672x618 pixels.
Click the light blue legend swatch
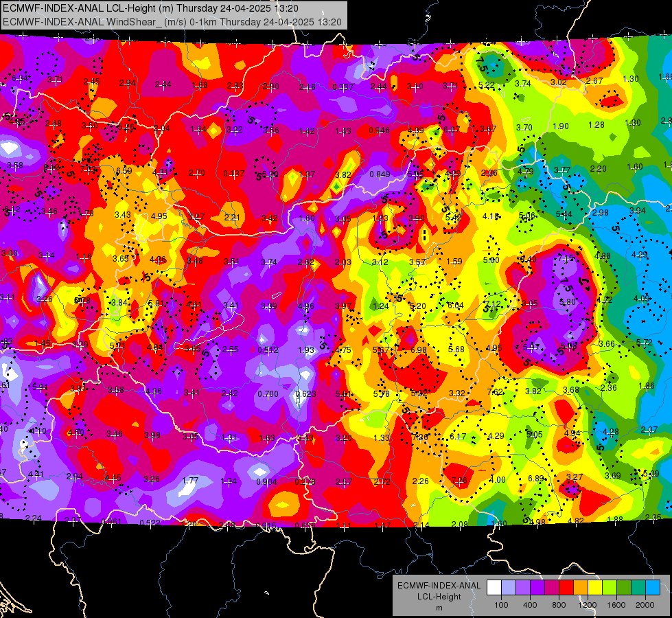click(x=653, y=588)
